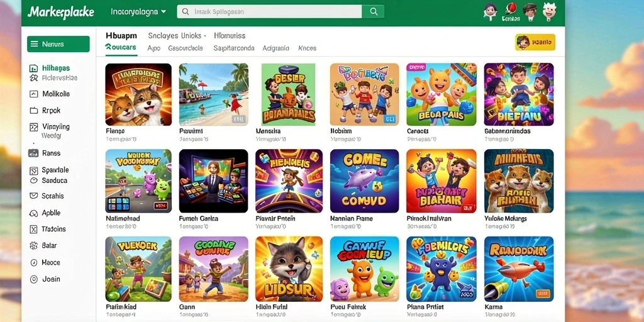Focus the search input field
The image size is (644, 322).
(x=269, y=11)
